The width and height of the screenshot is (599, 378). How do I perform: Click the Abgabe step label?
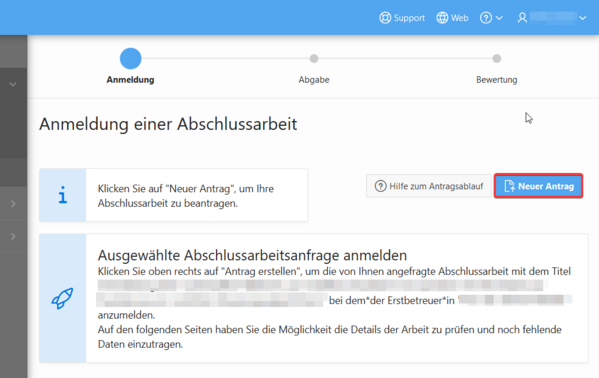coord(314,80)
